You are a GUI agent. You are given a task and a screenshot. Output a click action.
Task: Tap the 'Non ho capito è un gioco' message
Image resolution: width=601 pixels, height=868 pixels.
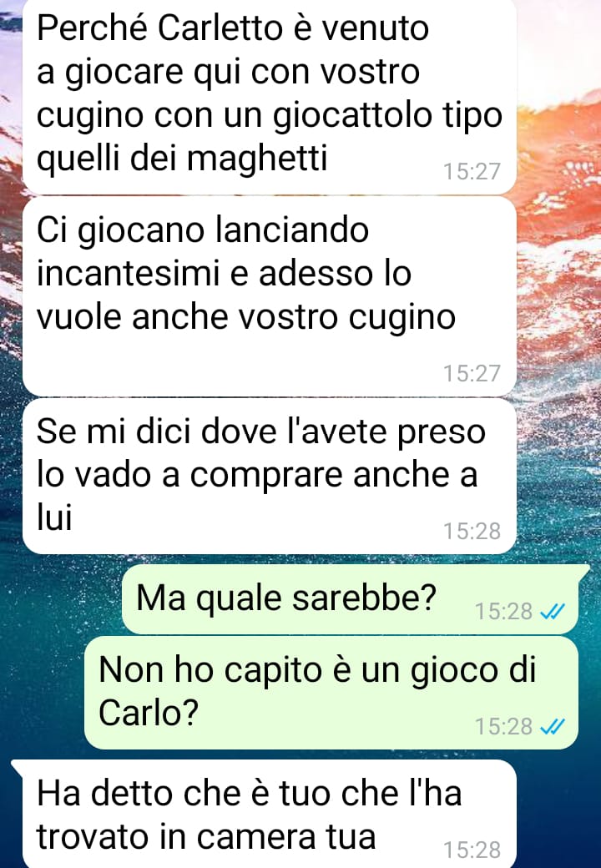coord(331,693)
